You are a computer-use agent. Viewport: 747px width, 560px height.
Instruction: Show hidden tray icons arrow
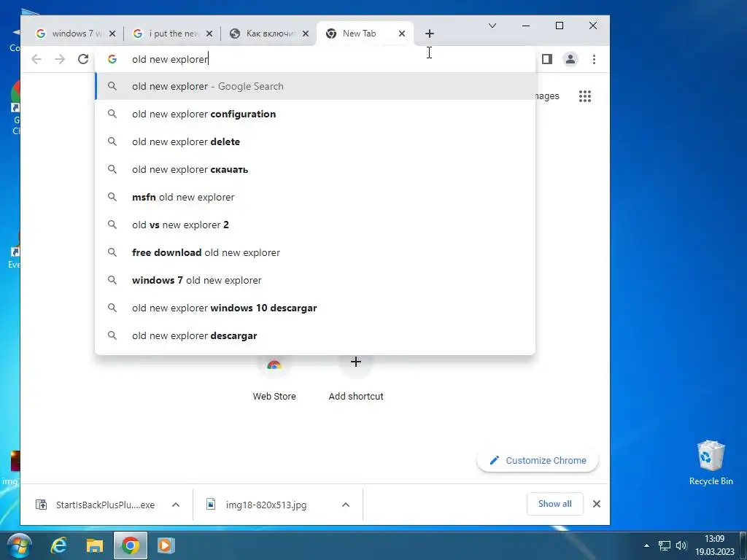[646, 545]
